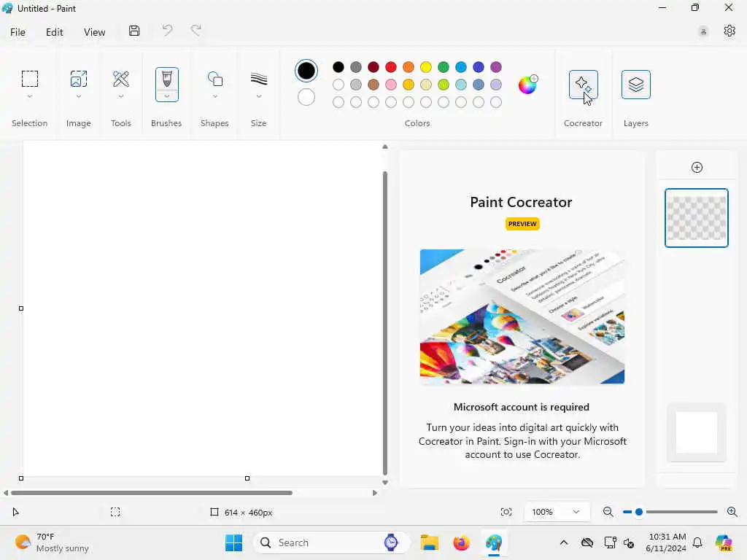Open Windows Start menu

click(x=233, y=542)
